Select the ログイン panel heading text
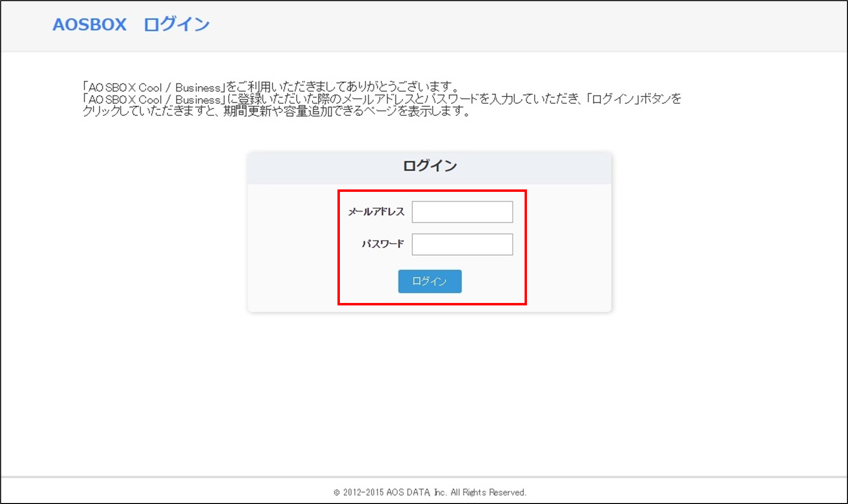 click(430, 166)
